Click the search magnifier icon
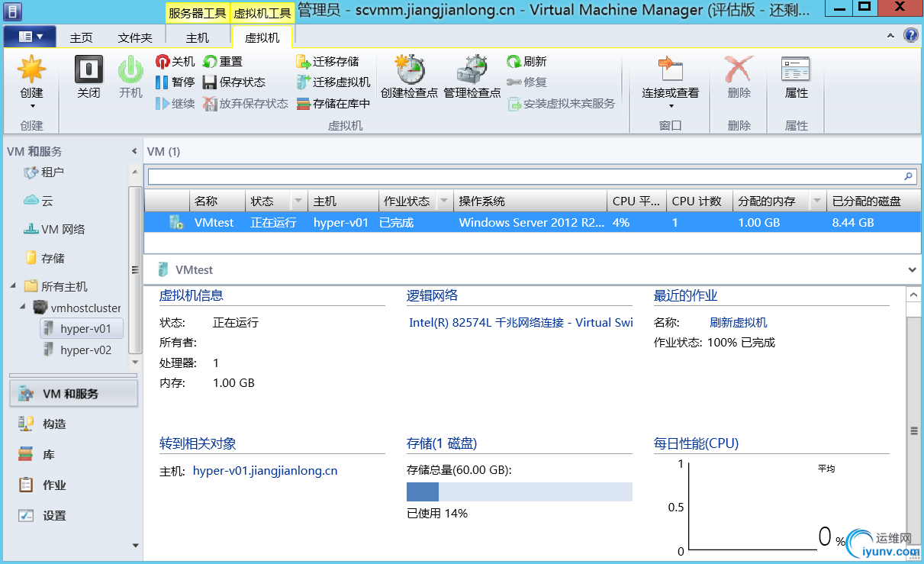924x564 pixels. coord(908,176)
